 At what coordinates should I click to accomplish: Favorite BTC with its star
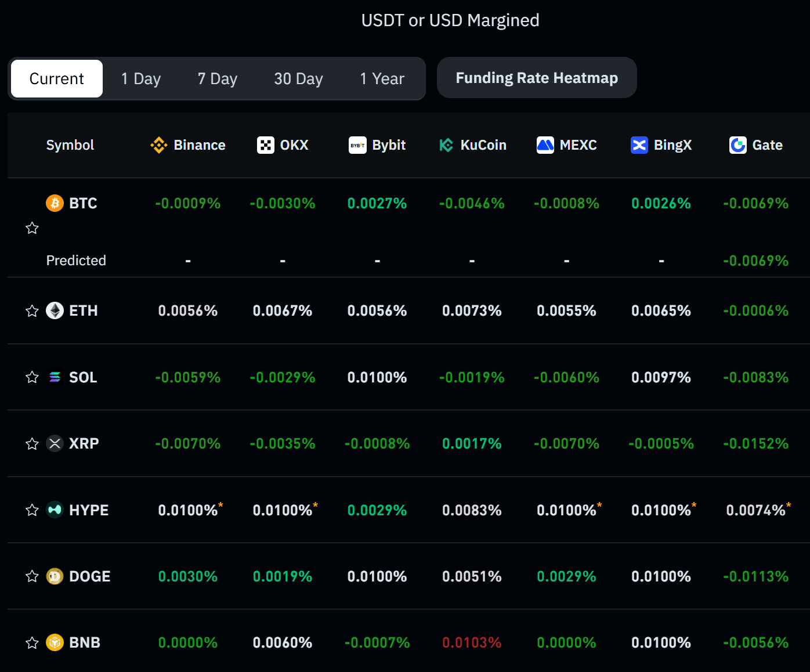pyautogui.click(x=32, y=228)
